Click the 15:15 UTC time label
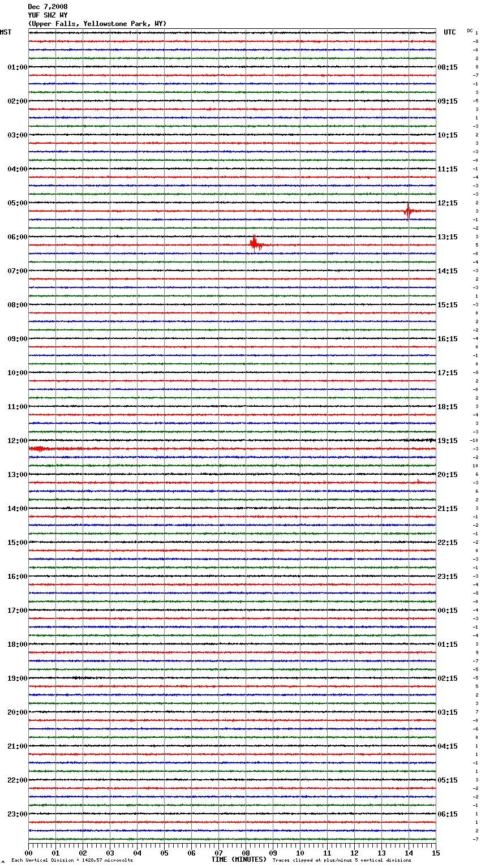481x868 pixels. (x=448, y=305)
